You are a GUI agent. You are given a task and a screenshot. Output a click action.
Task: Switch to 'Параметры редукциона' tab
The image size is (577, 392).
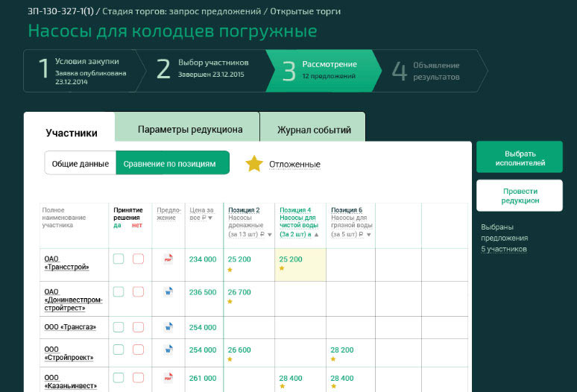tap(190, 130)
